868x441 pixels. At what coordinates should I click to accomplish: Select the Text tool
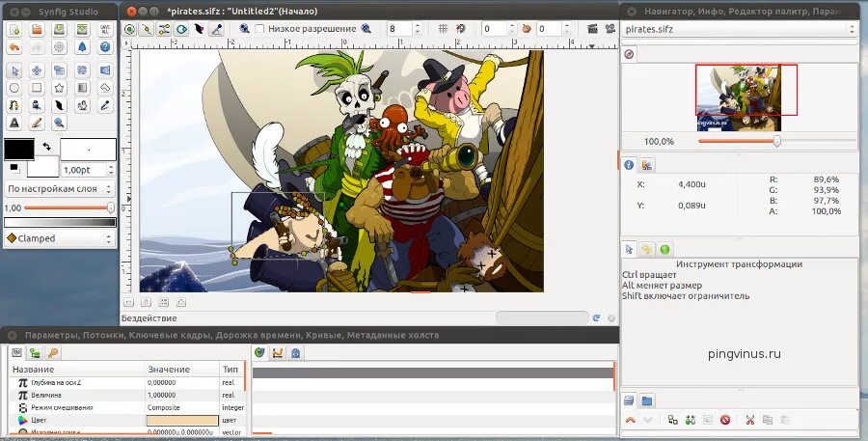pos(14,123)
